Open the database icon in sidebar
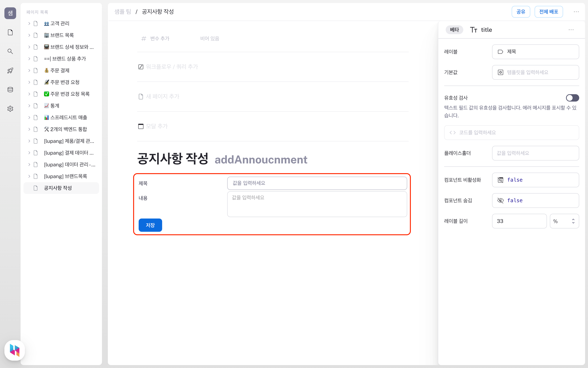588x368 pixels. pyautogui.click(x=10, y=90)
